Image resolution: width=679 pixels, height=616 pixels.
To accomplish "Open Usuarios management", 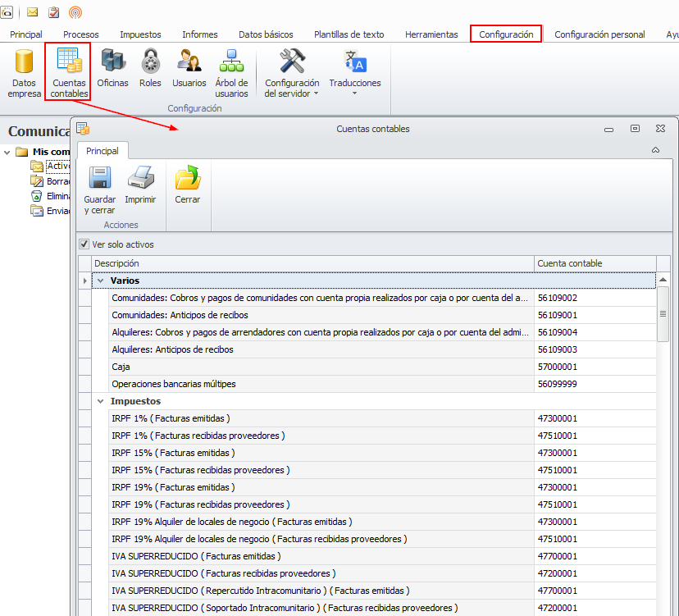I will pos(189,68).
